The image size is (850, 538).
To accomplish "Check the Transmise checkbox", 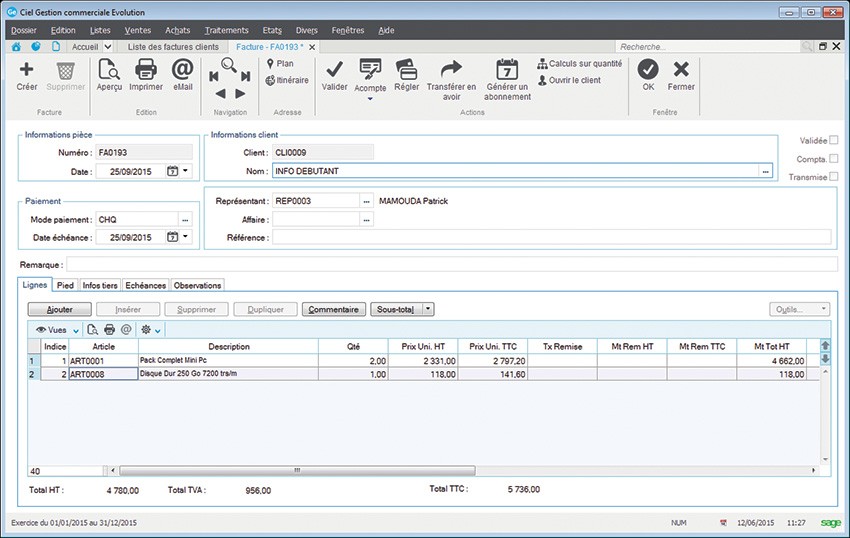I will [x=834, y=177].
